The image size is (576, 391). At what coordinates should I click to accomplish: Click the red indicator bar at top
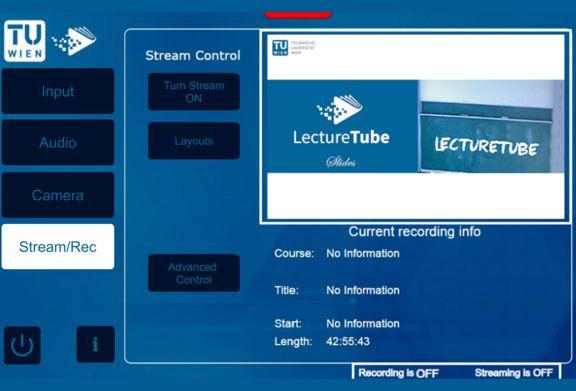pos(298,15)
